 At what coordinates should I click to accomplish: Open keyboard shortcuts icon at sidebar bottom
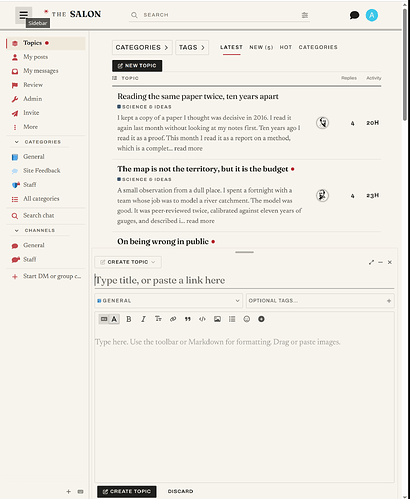coord(80,491)
